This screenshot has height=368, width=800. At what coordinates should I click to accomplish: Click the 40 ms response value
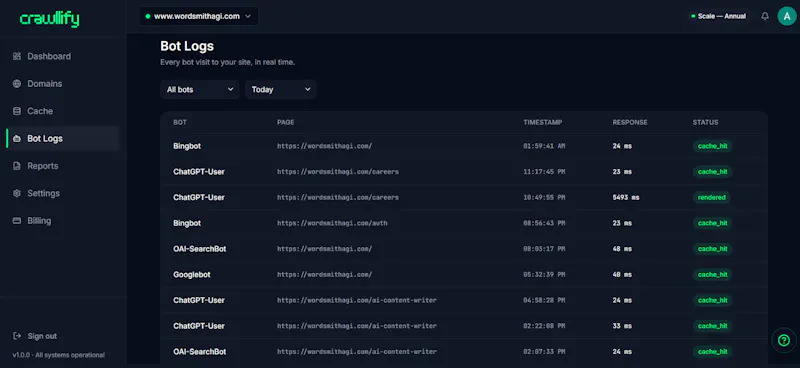(622, 275)
